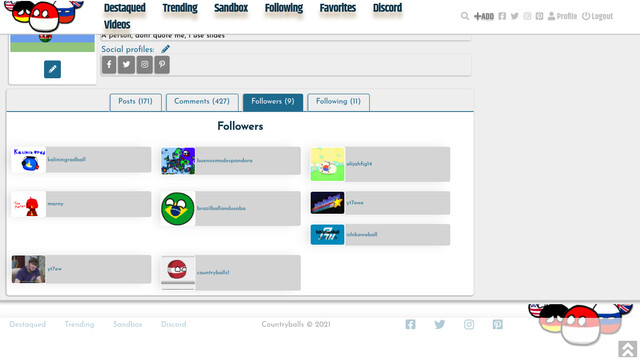Open the footer Instagram icon
The height and width of the screenshot is (360, 640).
tap(469, 324)
